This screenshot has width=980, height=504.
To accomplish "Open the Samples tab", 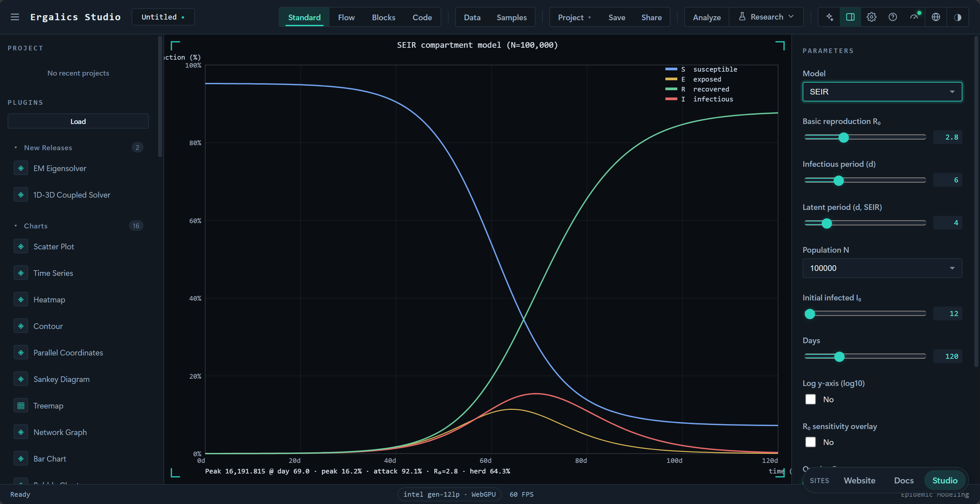I will pyautogui.click(x=511, y=17).
